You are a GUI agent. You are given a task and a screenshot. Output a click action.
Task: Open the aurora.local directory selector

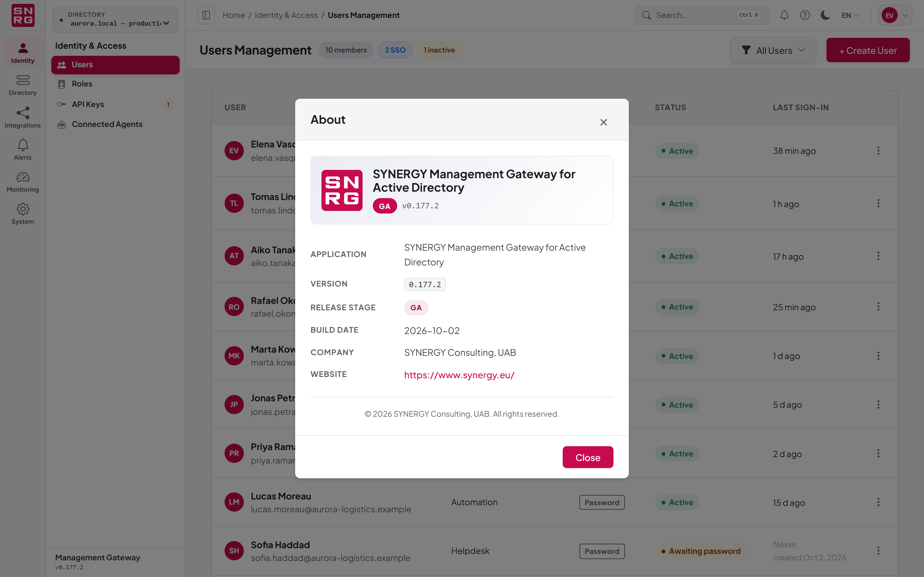pyautogui.click(x=115, y=20)
